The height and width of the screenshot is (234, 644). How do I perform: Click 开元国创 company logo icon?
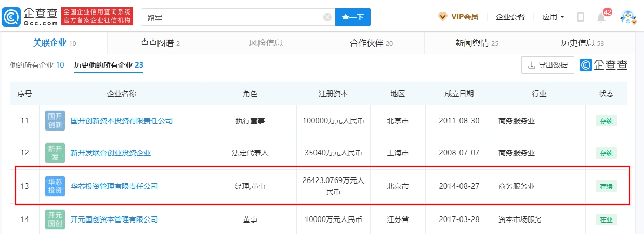tap(55, 219)
